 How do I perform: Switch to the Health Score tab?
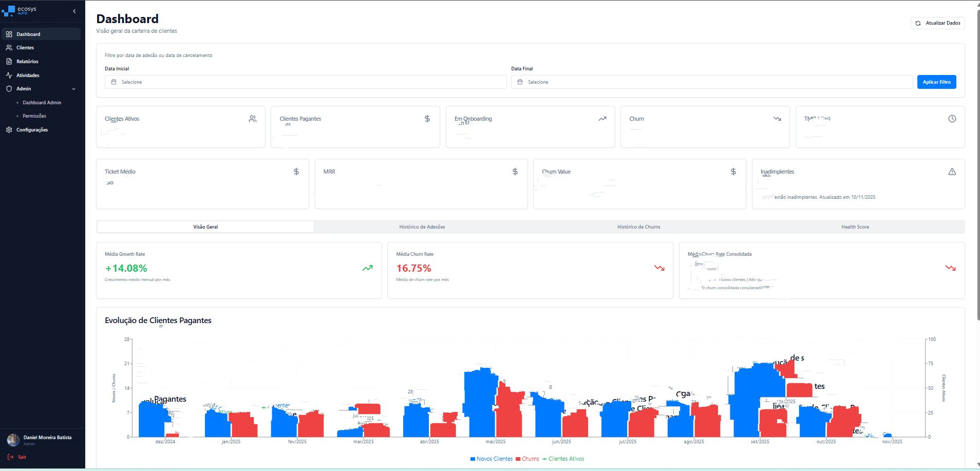855,227
